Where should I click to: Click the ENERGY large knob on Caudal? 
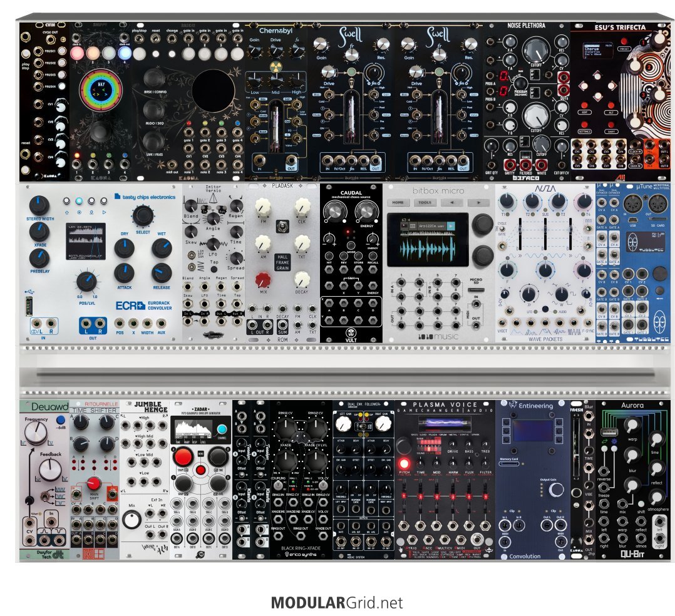point(367,212)
